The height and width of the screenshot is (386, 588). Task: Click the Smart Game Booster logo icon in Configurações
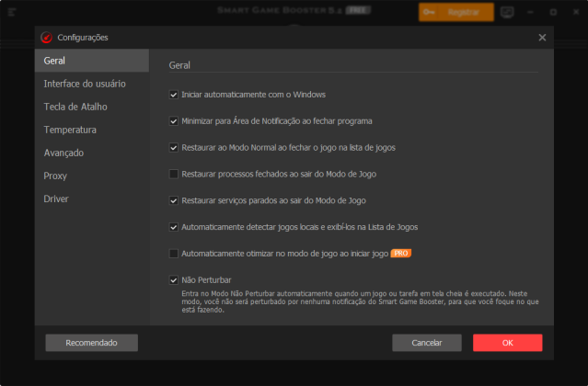pyautogui.click(x=47, y=38)
